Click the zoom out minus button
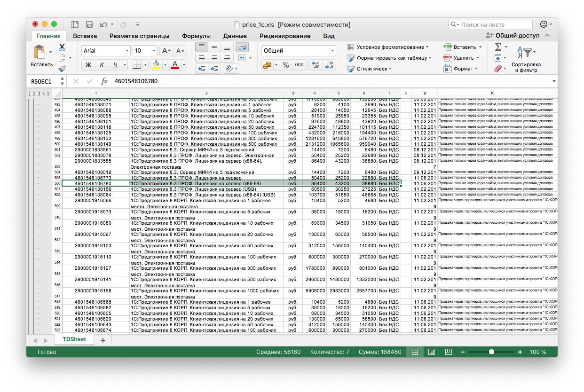The image size is (584, 392). [463, 352]
